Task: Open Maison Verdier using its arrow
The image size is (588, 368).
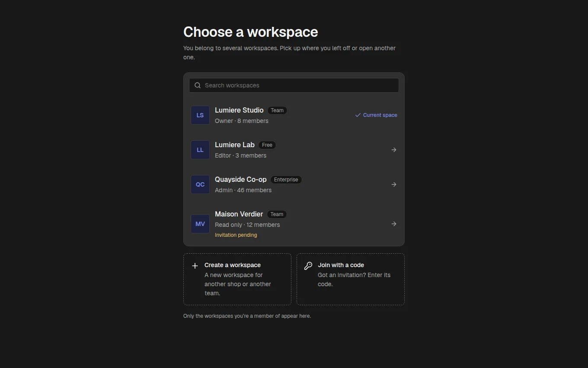Action: point(394,224)
